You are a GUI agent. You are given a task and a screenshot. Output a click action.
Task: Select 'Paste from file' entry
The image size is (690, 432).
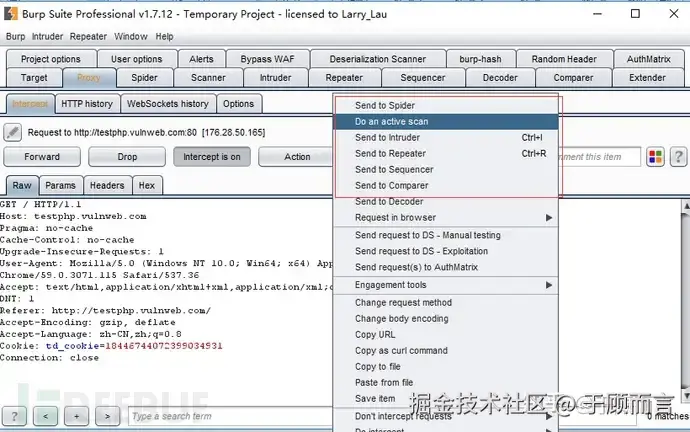coord(445,382)
